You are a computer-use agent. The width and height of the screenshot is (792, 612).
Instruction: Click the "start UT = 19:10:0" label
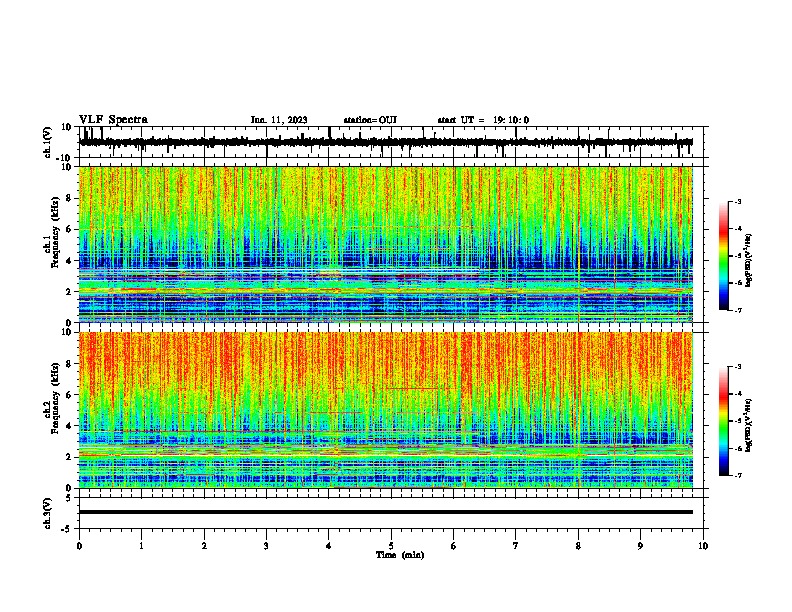pyautogui.click(x=483, y=120)
